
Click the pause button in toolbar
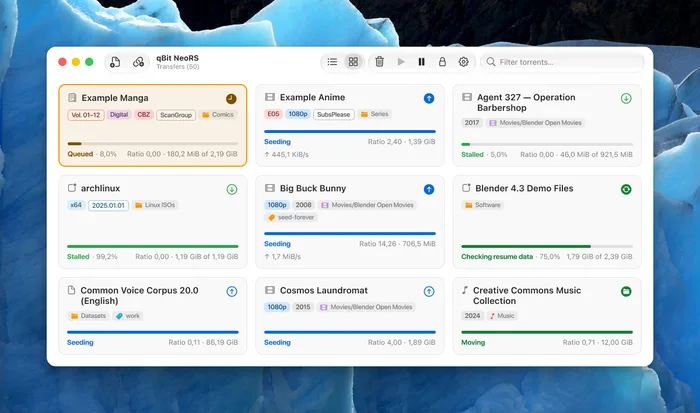click(x=421, y=62)
